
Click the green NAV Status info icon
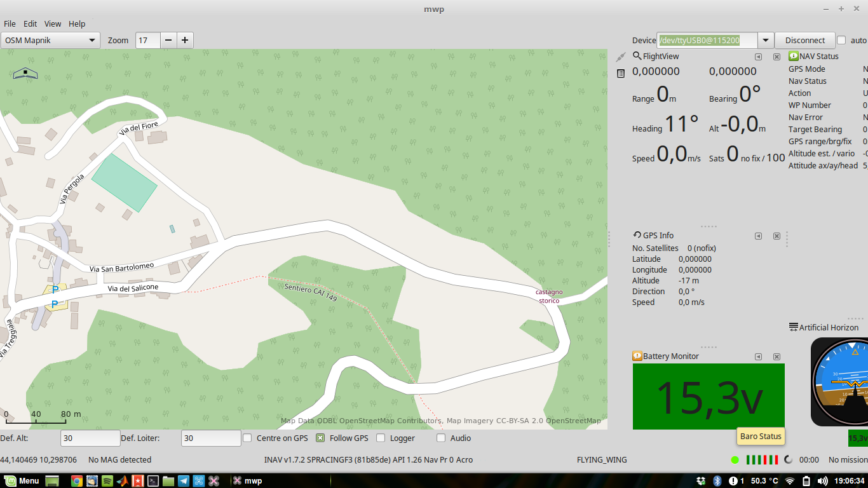[x=794, y=56]
